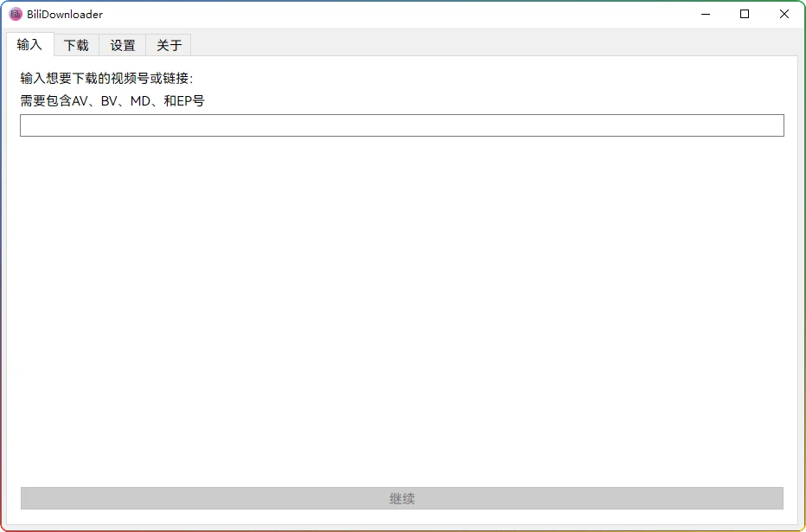Click empty title bar area beside window title
Image resolution: width=806 pixels, height=532 pixels.
coord(389,14)
